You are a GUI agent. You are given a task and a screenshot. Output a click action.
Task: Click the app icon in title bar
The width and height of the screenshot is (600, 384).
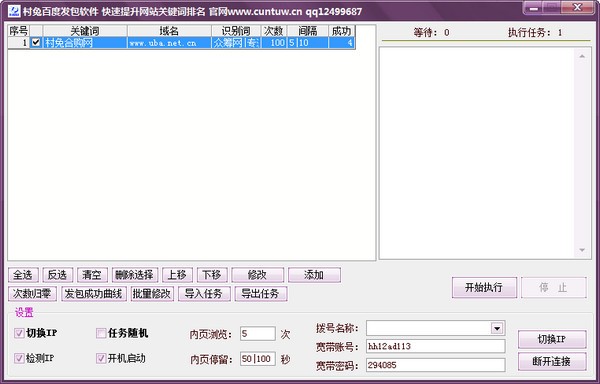coord(14,11)
